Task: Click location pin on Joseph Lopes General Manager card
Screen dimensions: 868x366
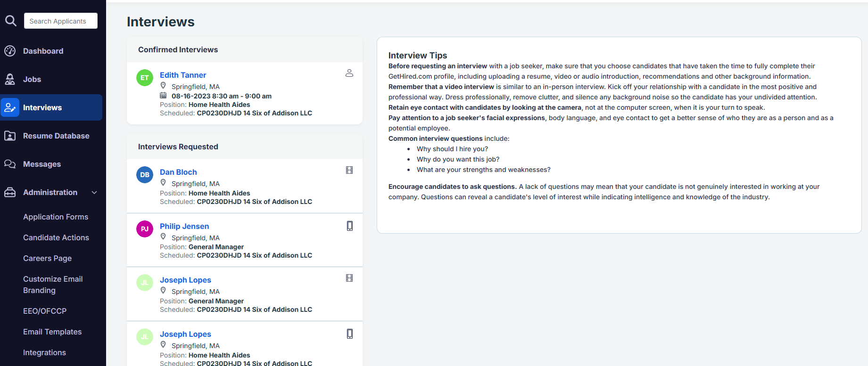Action: coord(163,291)
